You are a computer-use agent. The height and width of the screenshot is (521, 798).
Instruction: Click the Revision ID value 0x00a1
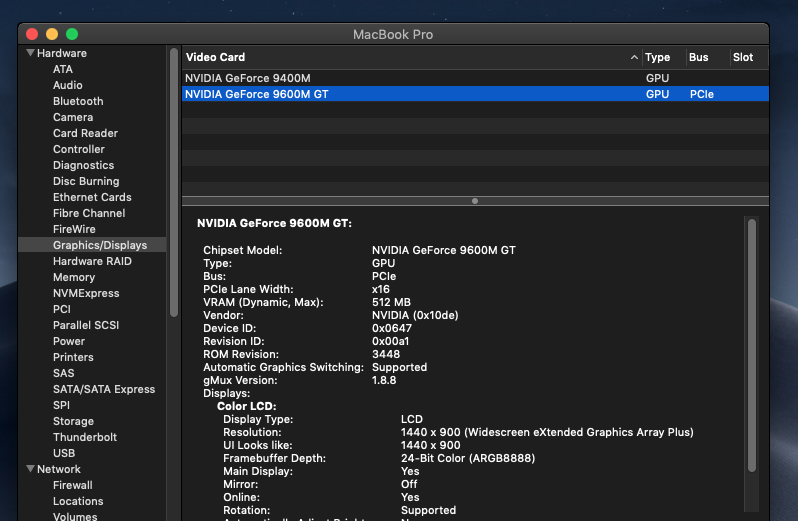click(390, 341)
